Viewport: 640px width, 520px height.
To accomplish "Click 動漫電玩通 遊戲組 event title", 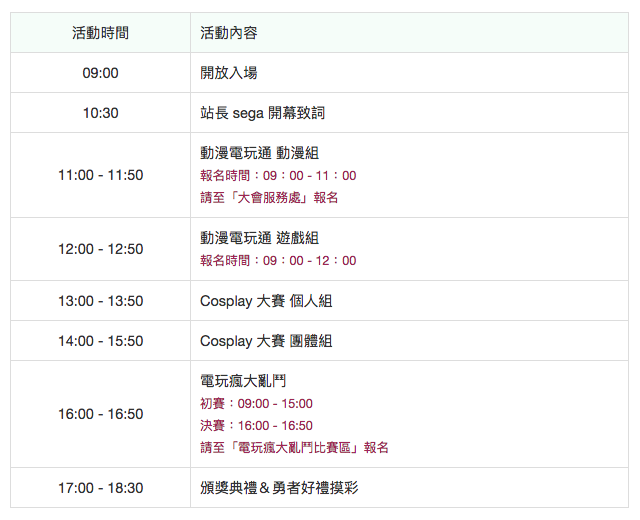I will pyautogui.click(x=259, y=238).
